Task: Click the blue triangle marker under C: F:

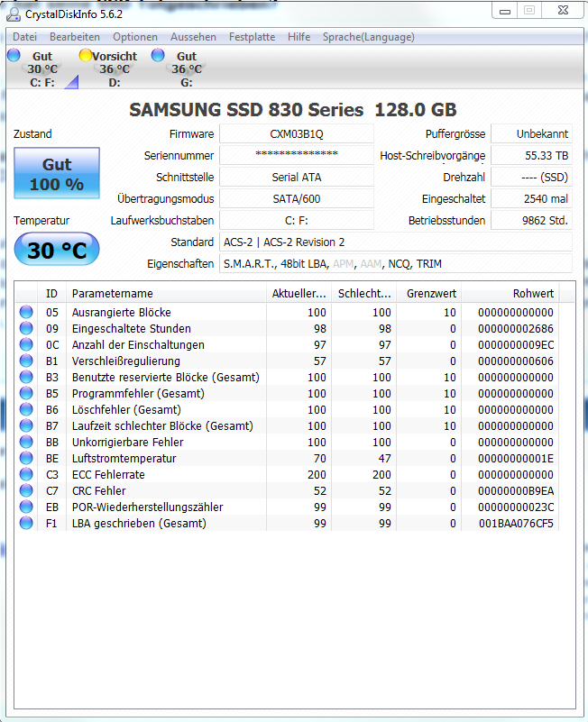Action: 71,82
